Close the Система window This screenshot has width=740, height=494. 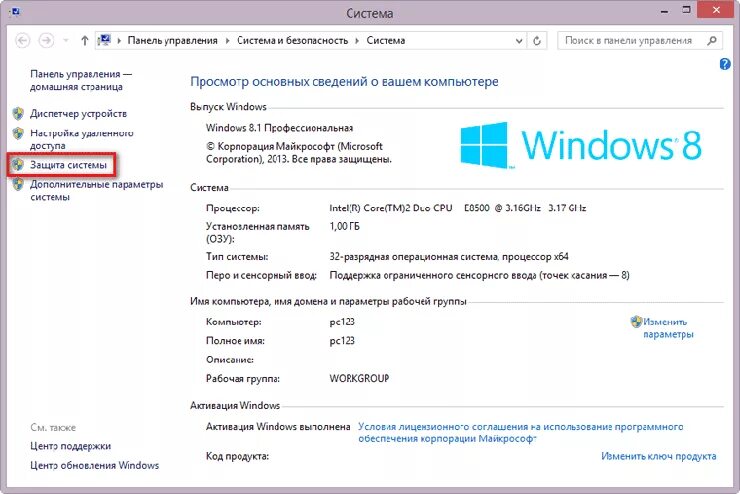coord(716,10)
